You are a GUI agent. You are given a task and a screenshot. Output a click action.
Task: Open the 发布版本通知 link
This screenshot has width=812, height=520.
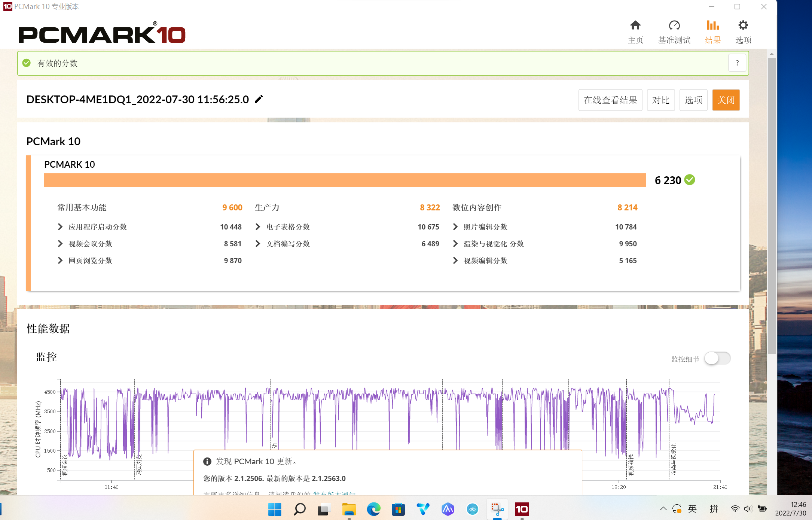pos(334,494)
